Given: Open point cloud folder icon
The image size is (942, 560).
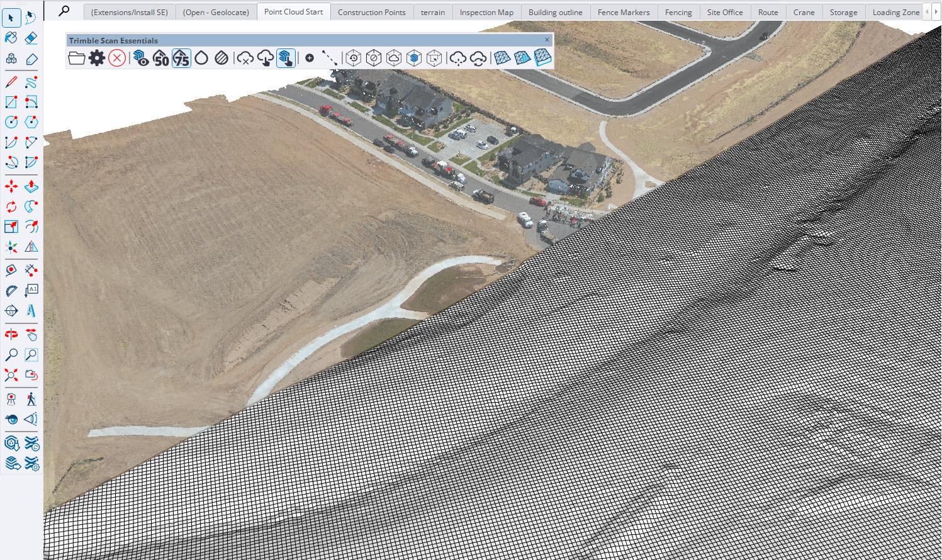Looking at the screenshot, I should 77,59.
